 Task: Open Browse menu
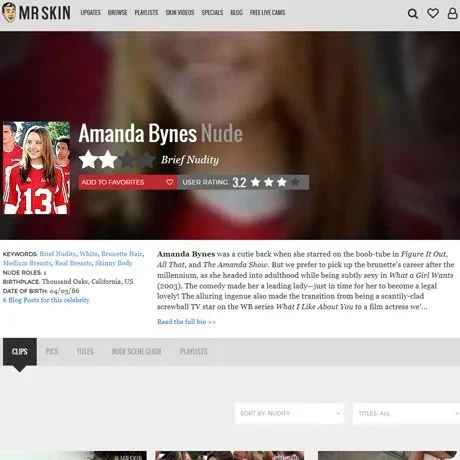tap(117, 13)
